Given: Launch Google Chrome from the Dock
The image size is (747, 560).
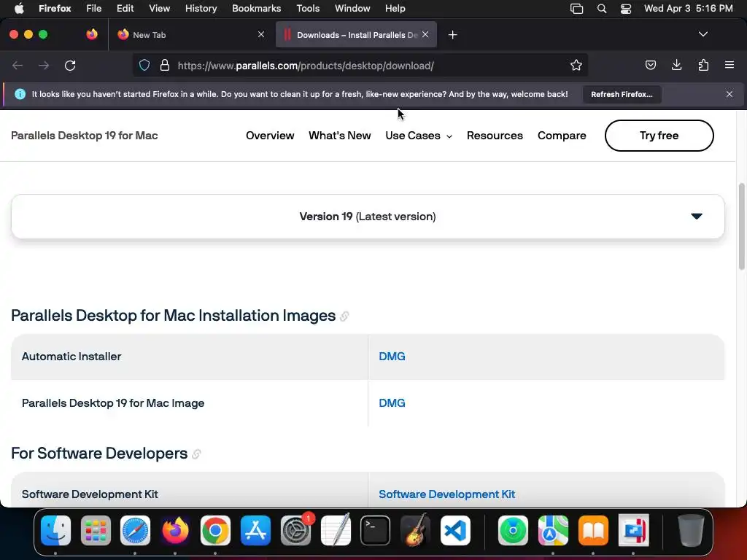Looking at the screenshot, I should click(215, 531).
